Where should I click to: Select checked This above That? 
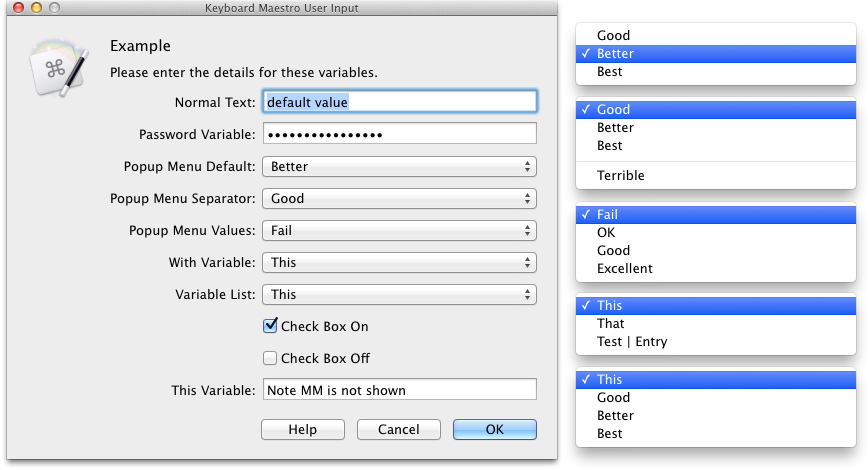coord(716,306)
